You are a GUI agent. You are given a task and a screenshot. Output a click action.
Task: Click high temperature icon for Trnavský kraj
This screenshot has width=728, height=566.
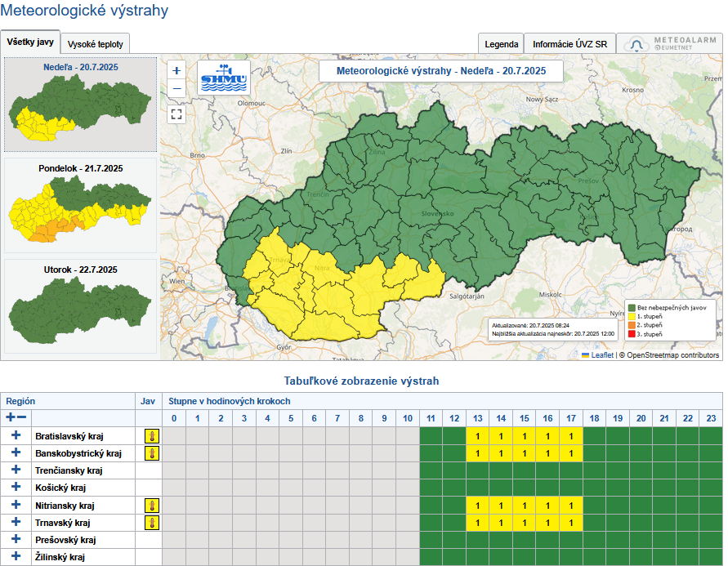coord(151,523)
